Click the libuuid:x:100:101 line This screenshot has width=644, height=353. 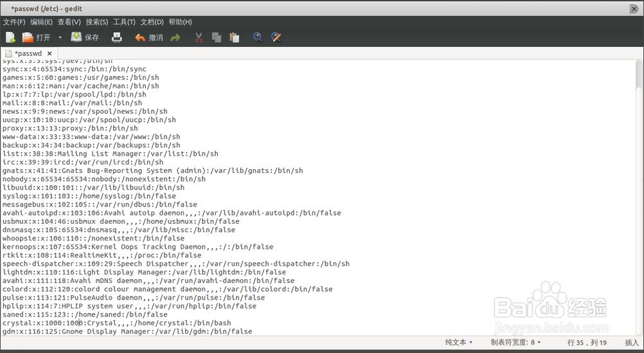tap(93, 187)
